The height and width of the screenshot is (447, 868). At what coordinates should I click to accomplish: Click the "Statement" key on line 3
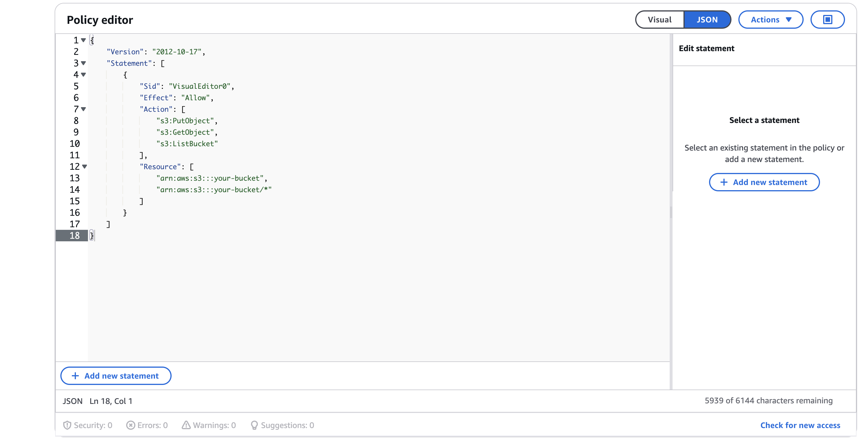[129, 63]
